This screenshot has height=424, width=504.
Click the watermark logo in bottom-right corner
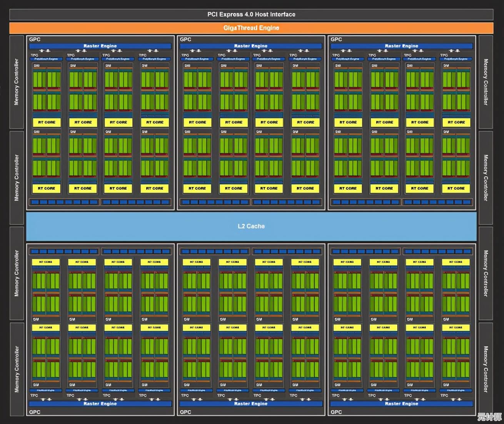point(489,417)
